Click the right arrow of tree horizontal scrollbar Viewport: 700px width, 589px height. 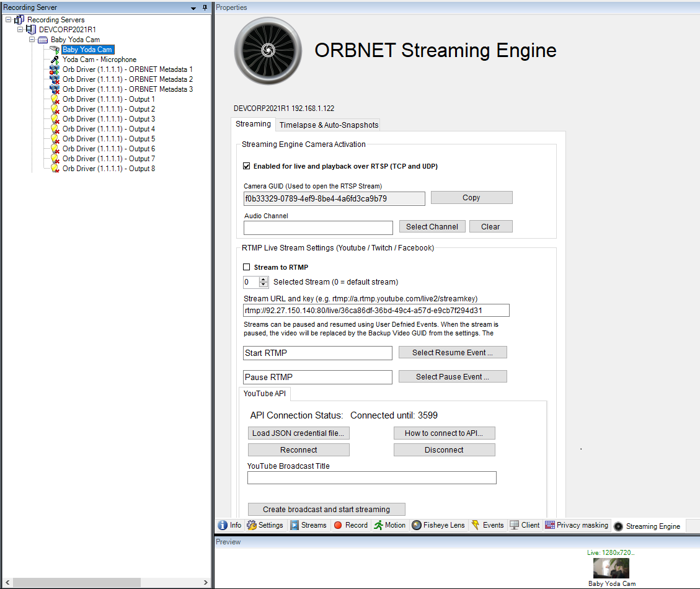(205, 582)
